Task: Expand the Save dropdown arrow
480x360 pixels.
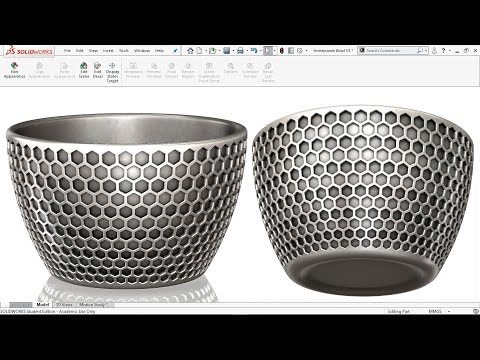Action: pyautogui.click(x=233, y=51)
